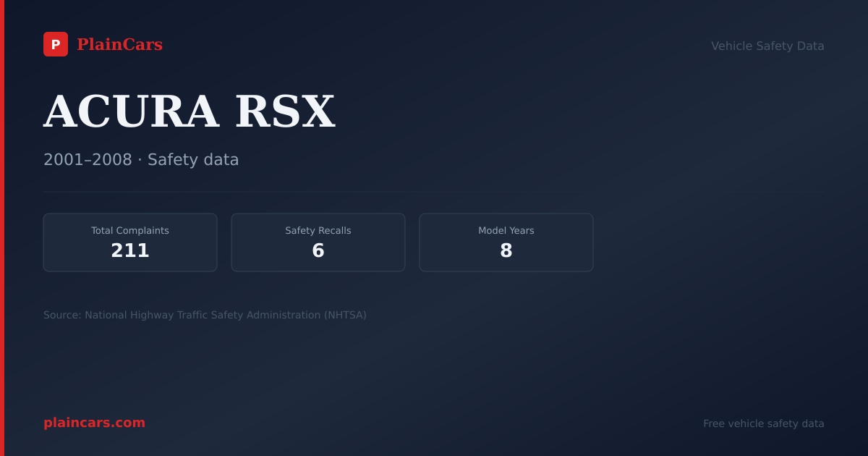This screenshot has width=868, height=456.
Task: Select the ACURA RSX heading
Action: tap(190, 111)
